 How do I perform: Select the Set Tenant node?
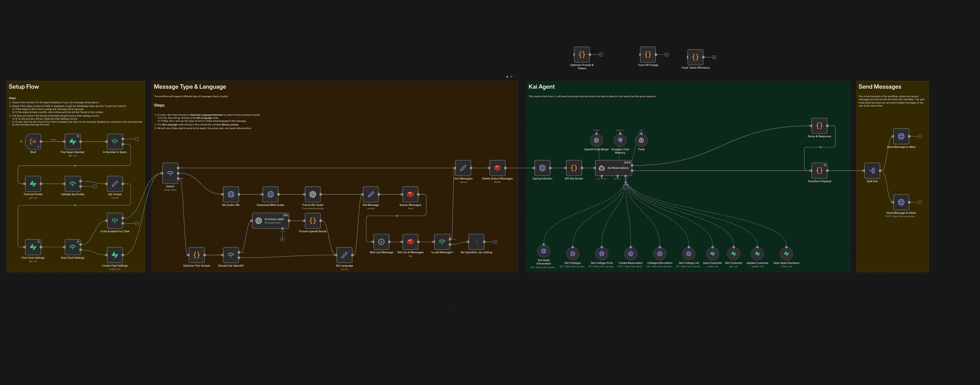point(115,184)
